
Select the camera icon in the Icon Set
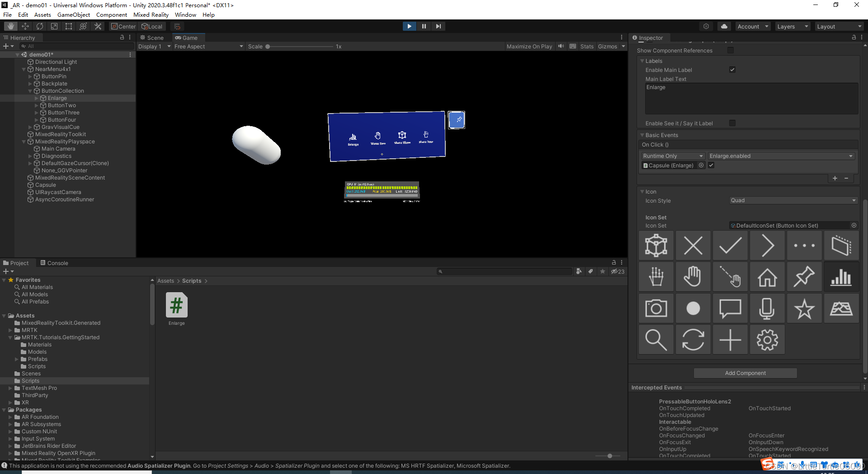[656, 308]
